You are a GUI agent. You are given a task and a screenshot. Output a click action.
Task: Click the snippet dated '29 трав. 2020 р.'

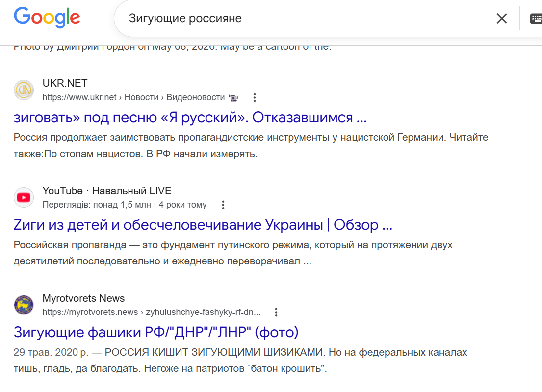pyautogui.click(x=240, y=361)
